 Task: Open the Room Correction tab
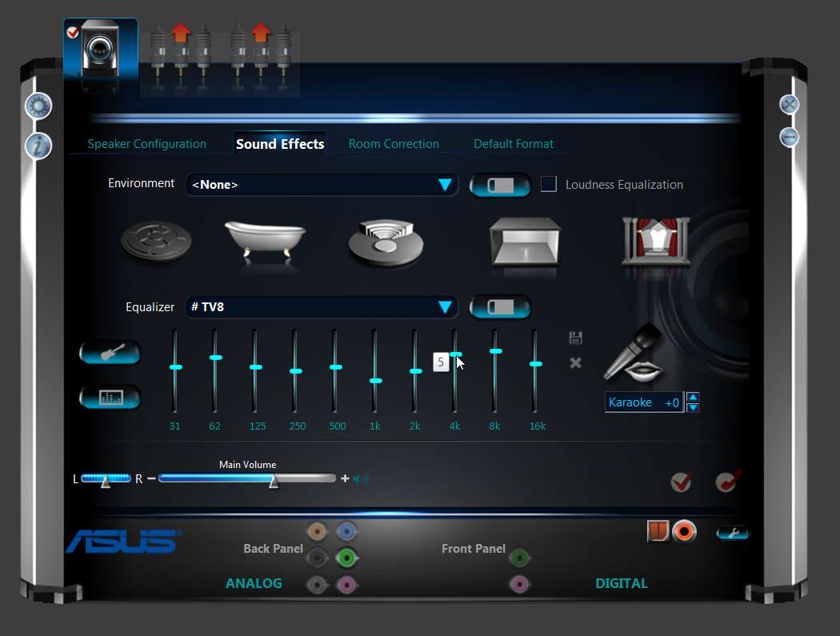[x=394, y=143]
